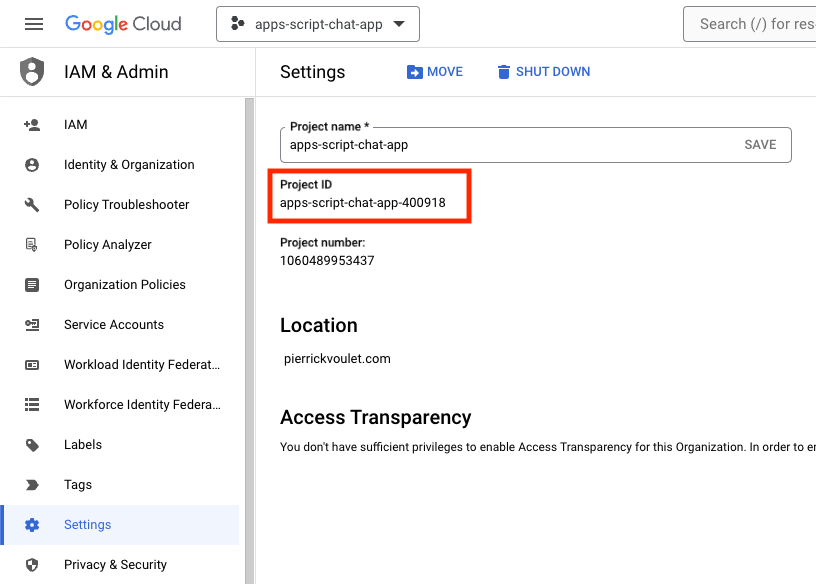This screenshot has height=584, width=816.
Task: Navigate to Privacy & Security
Action: [115, 565]
